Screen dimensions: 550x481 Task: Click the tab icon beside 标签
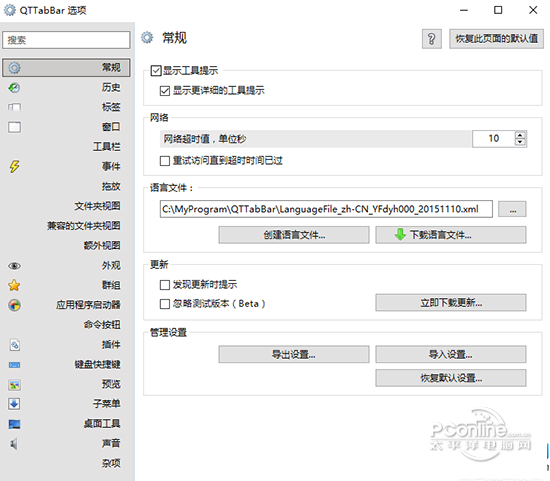pyautogui.click(x=14, y=107)
